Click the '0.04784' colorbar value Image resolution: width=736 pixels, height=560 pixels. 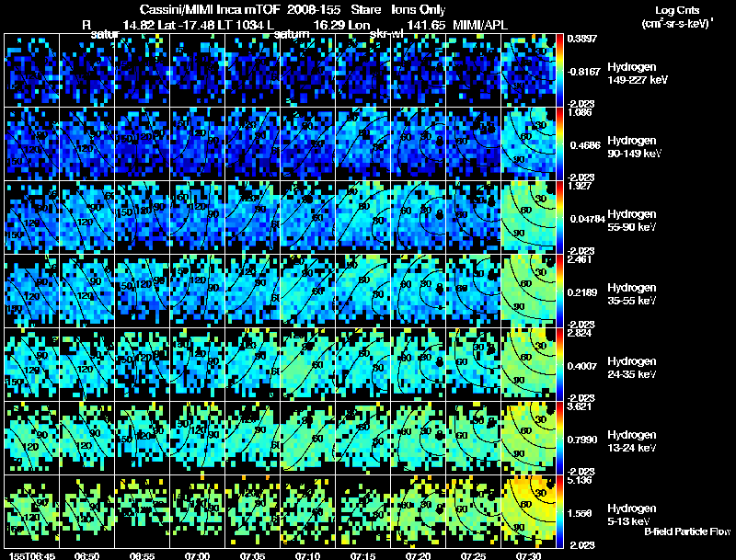pos(586,219)
